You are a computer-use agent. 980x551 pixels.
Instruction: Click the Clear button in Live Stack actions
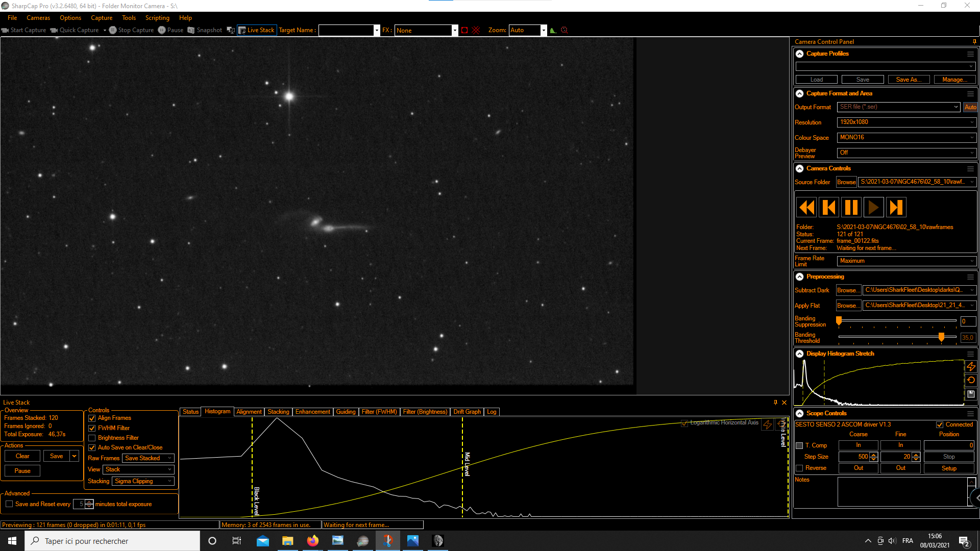[x=22, y=456]
